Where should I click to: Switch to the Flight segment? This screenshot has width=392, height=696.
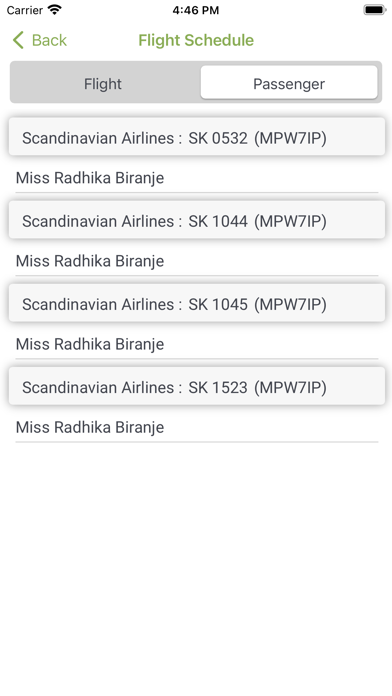(103, 84)
